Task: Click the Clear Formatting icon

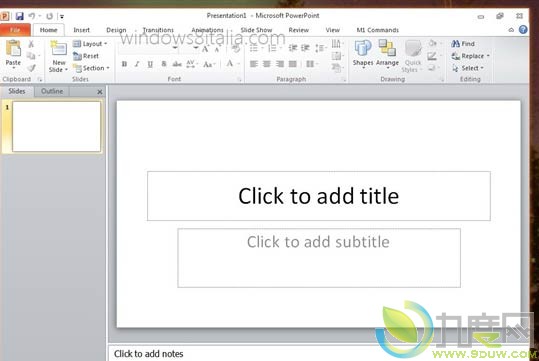Action: (236, 48)
